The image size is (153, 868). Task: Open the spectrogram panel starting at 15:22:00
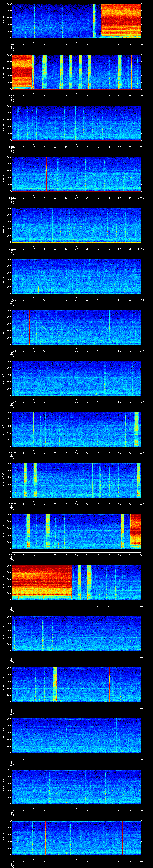77,327
